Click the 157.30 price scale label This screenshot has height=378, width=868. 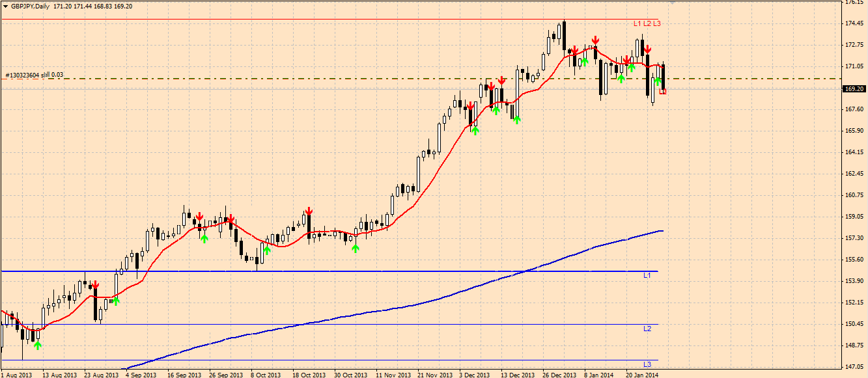click(x=854, y=238)
